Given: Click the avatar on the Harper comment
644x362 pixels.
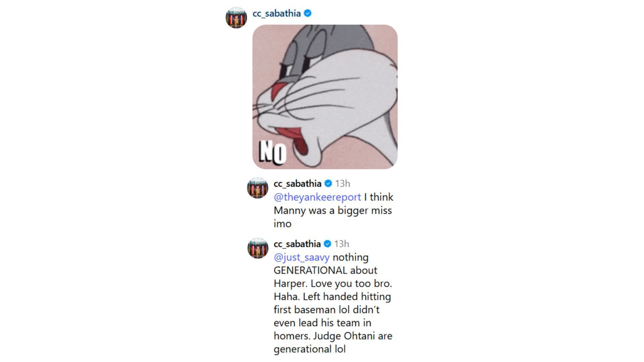Looking at the screenshot, I should click(258, 248).
